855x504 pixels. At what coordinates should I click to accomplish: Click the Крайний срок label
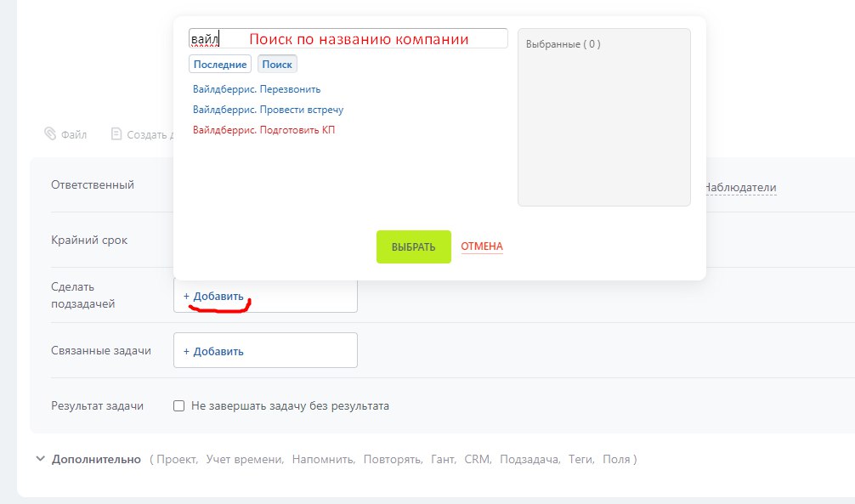tap(89, 240)
